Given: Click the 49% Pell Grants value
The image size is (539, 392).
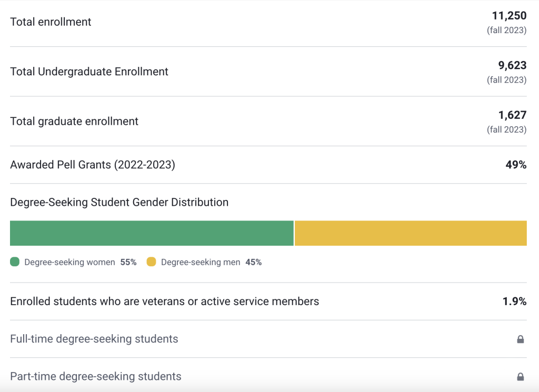Looking at the screenshot, I should (x=515, y=165).
